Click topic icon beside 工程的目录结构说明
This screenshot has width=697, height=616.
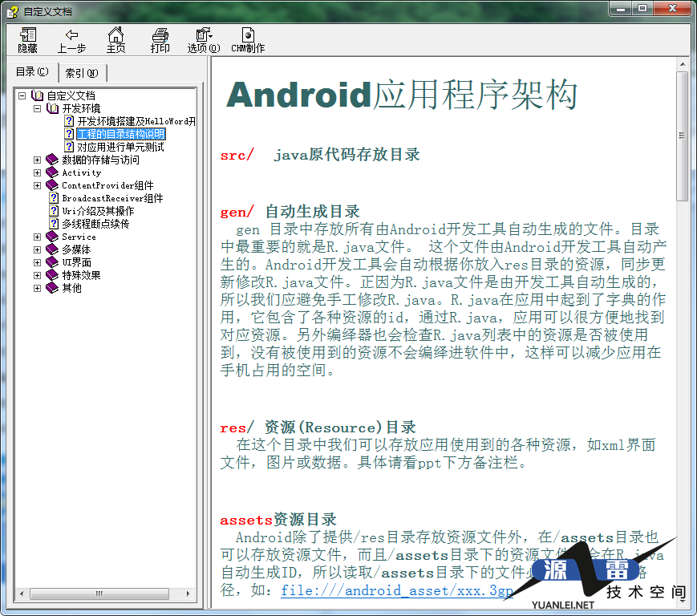[69, 134]
